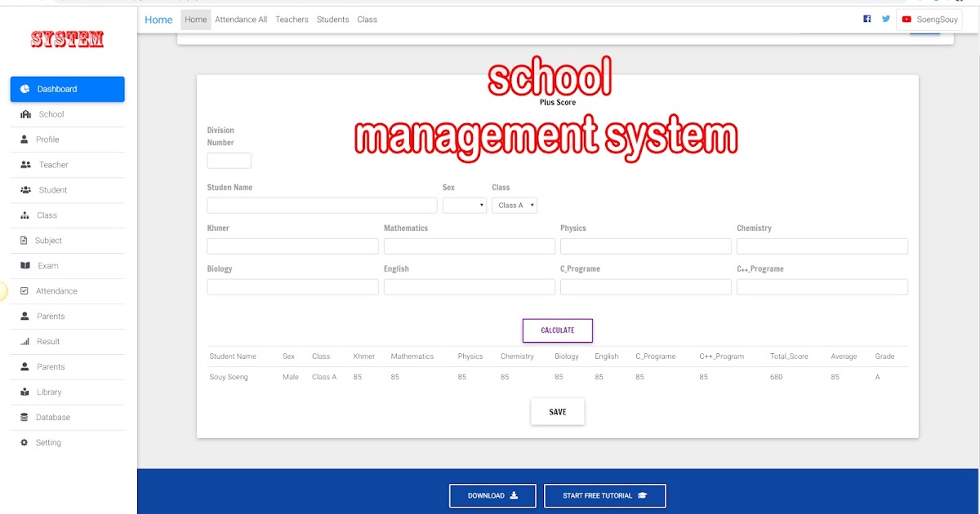Click the Class hierarchy icon
This screenshot has height=514, width=980.
(x=24, y=215)
